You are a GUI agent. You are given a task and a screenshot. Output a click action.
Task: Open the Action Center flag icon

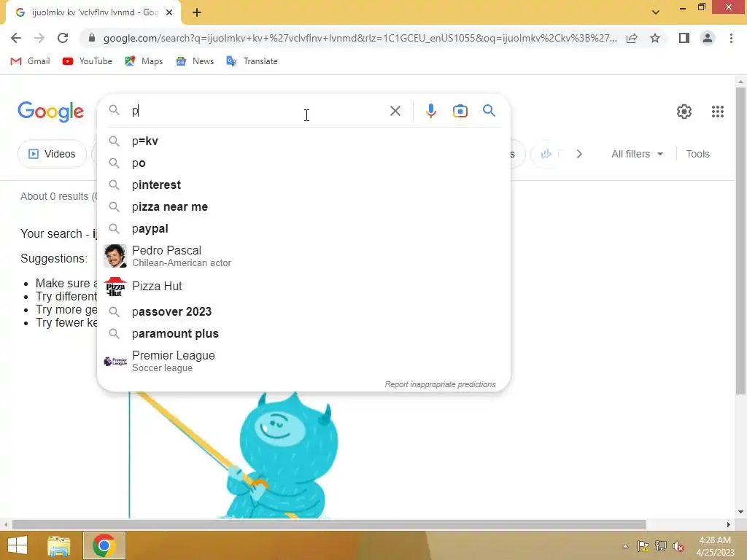(x=643, y=546)
